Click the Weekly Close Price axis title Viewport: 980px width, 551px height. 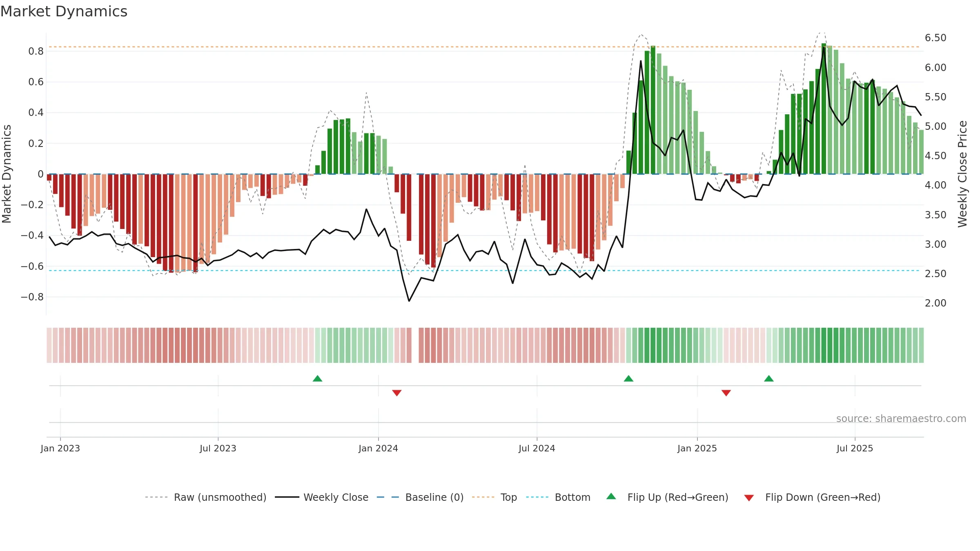click(963, 174)
